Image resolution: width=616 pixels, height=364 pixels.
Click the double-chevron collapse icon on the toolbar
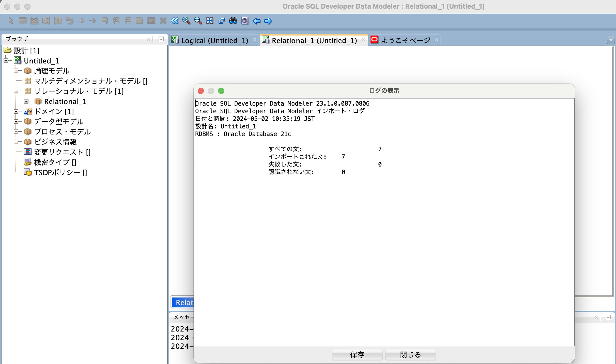point(175,21)
